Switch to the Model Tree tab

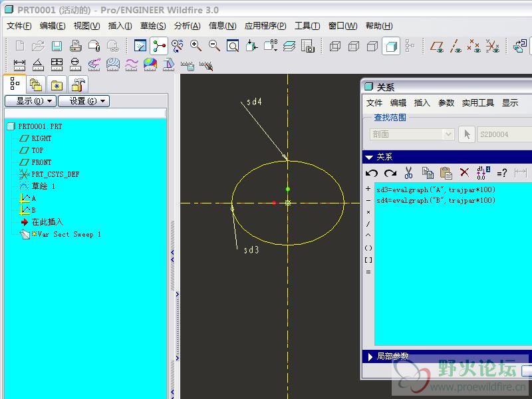[x=15, y=84]
